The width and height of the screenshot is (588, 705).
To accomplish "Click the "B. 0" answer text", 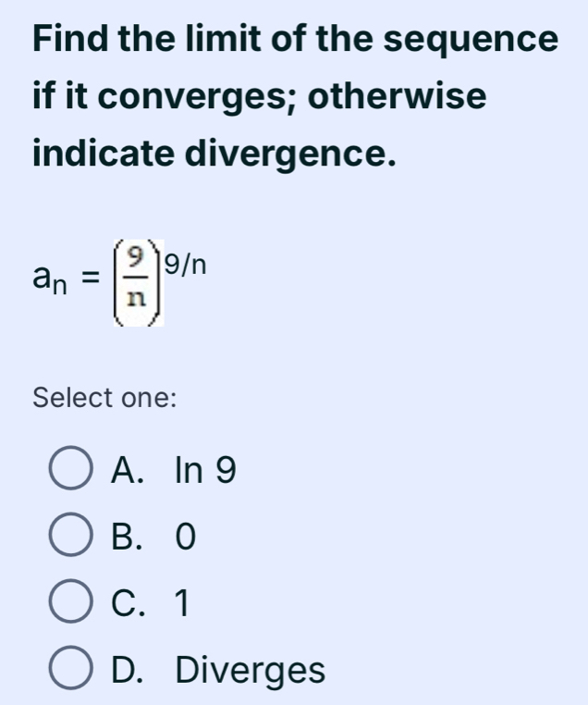I will click(x=153, y=538).
